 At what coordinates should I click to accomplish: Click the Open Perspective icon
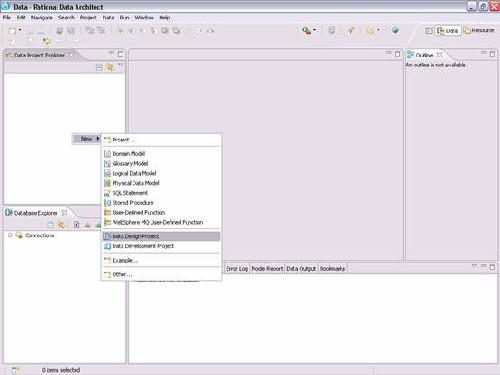click(x=429, y=31)
